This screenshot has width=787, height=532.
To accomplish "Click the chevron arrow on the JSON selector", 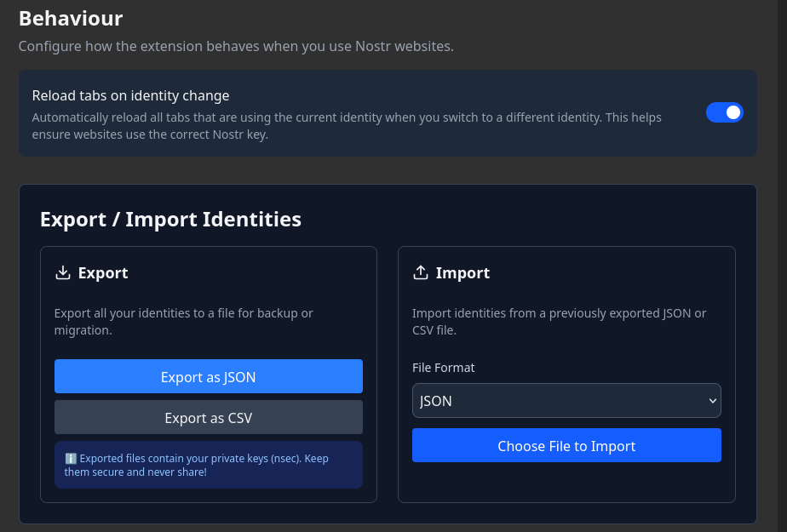I will [x=712, y=400].
